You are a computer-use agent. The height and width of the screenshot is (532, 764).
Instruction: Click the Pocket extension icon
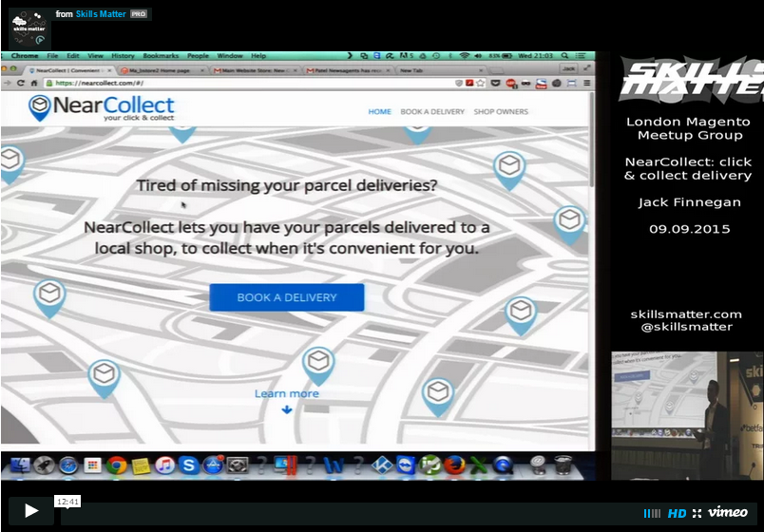(495, 84)
